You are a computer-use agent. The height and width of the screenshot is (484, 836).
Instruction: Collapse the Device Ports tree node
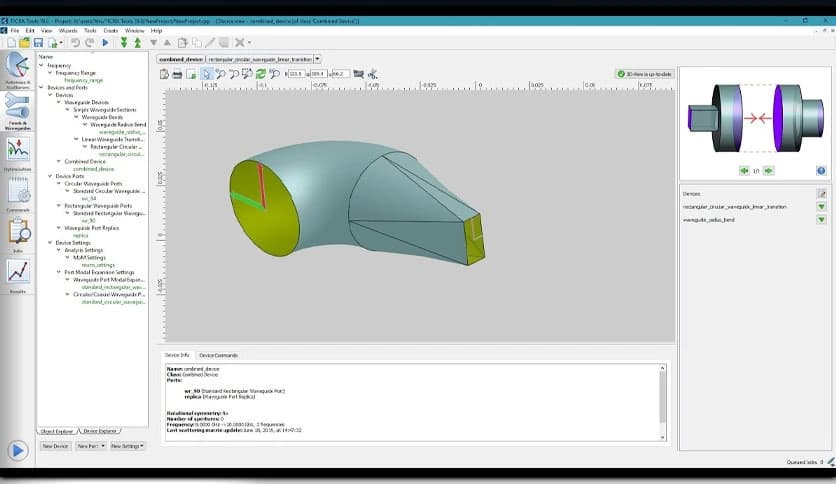coord(49,176)
